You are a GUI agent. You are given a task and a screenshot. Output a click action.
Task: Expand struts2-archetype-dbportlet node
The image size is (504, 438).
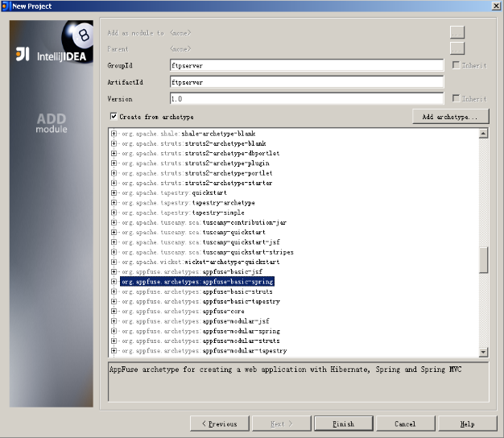114,153
